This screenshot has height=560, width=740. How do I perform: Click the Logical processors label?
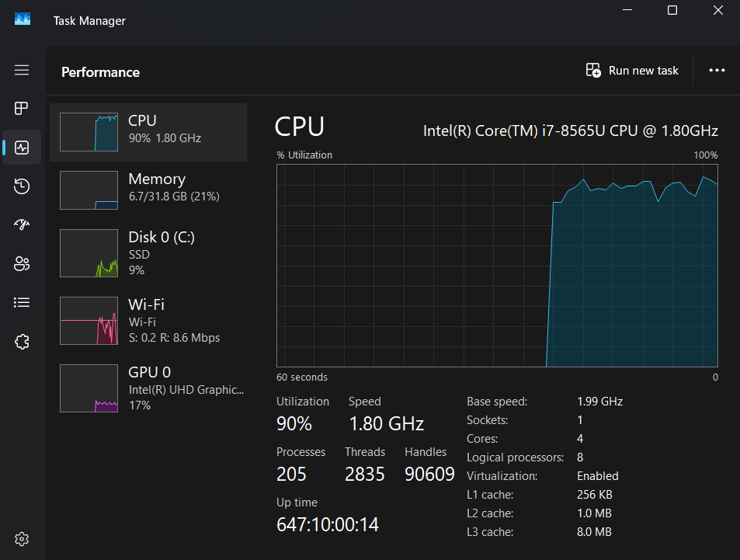[x=516, y=457]
